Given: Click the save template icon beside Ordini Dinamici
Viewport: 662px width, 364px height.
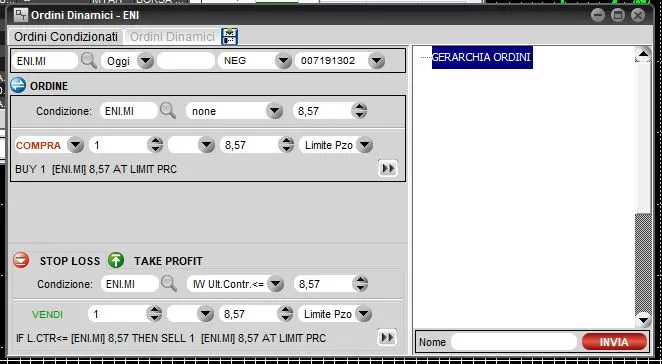Looking at the screenshot, I should 230,37.
